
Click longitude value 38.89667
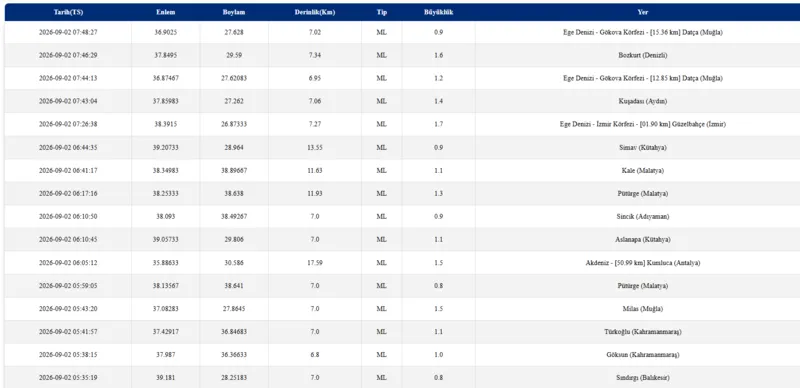tap(235, 171)
